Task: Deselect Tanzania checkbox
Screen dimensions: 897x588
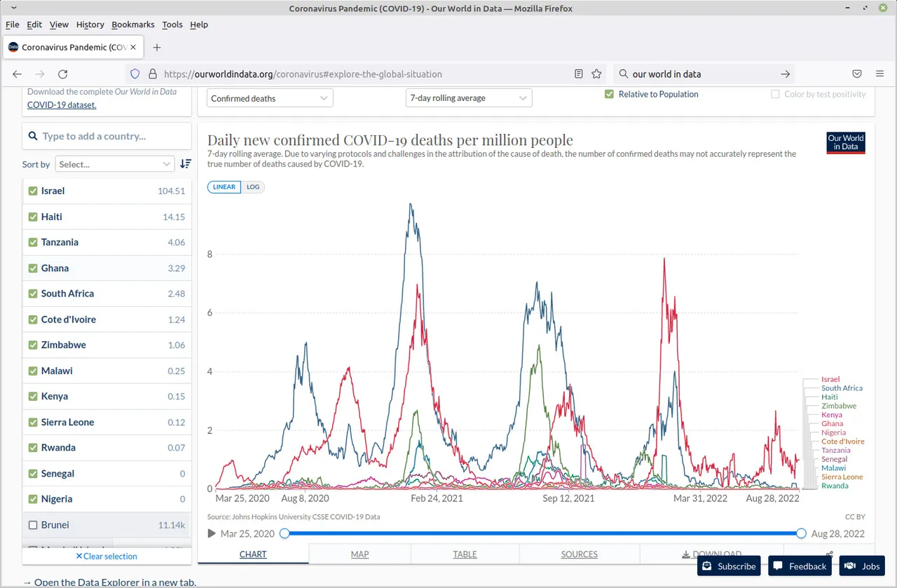Action: pos(32,242)
